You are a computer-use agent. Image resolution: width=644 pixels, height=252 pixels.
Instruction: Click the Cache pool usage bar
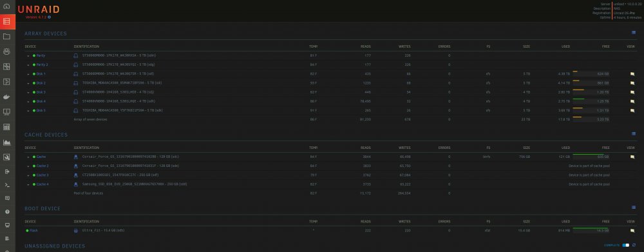591,156
